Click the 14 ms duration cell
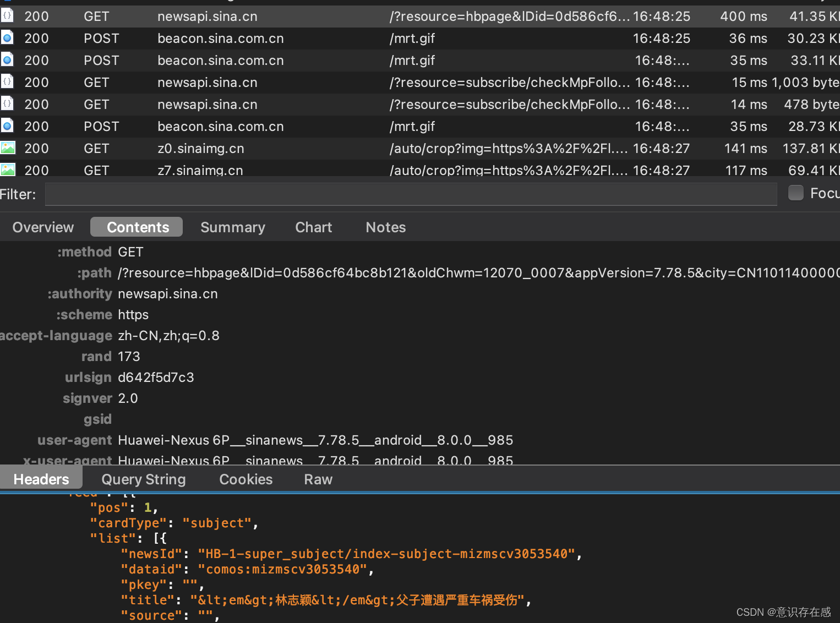840x623 pixels. click(749, 105)
